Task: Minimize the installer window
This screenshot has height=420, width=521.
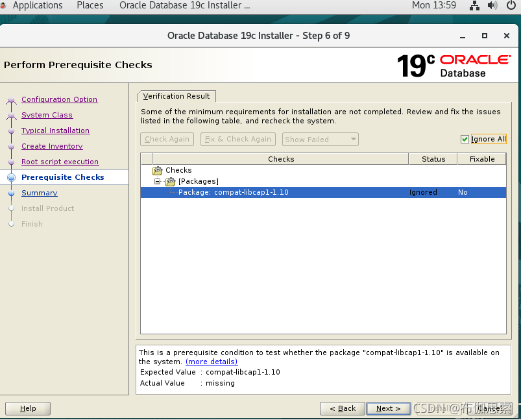Action: 463,36
